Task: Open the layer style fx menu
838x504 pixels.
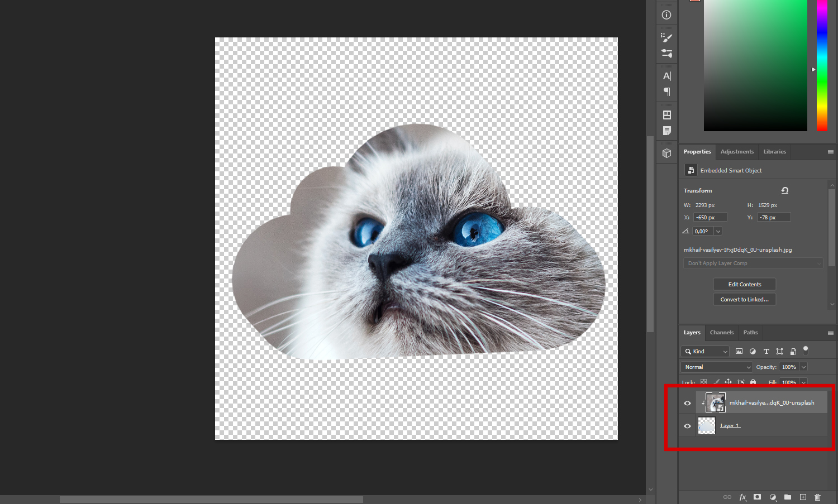Action: click(742, 497)
